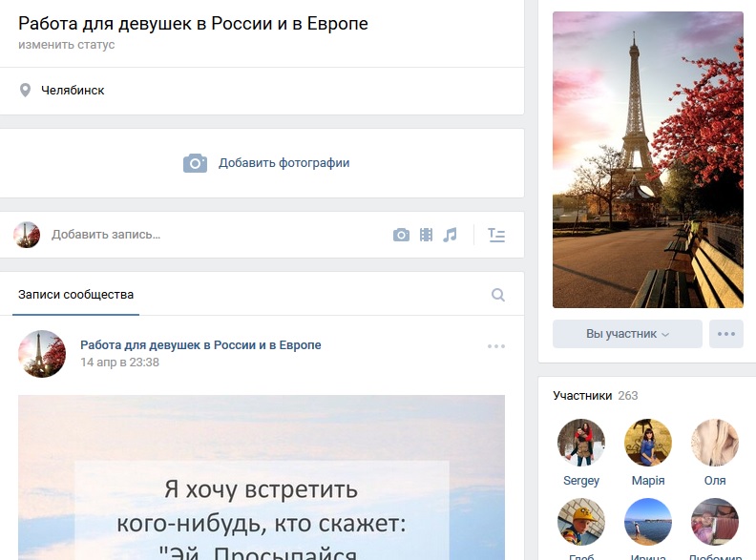This screenshot has height=560, width=756.
Task: Open the member avatar of the boy in the yellow cap
Action: (x=581, y=522)
